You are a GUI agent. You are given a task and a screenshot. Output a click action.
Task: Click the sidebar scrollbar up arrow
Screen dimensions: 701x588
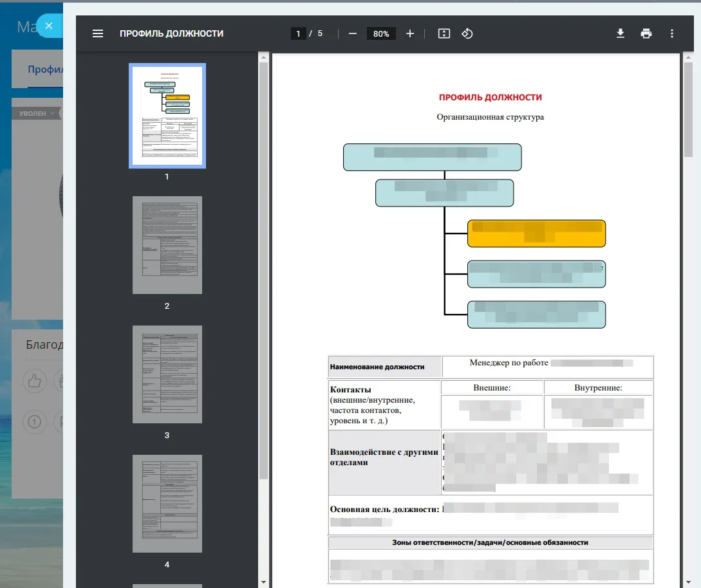pyautogui.click(x=263, y=57)
